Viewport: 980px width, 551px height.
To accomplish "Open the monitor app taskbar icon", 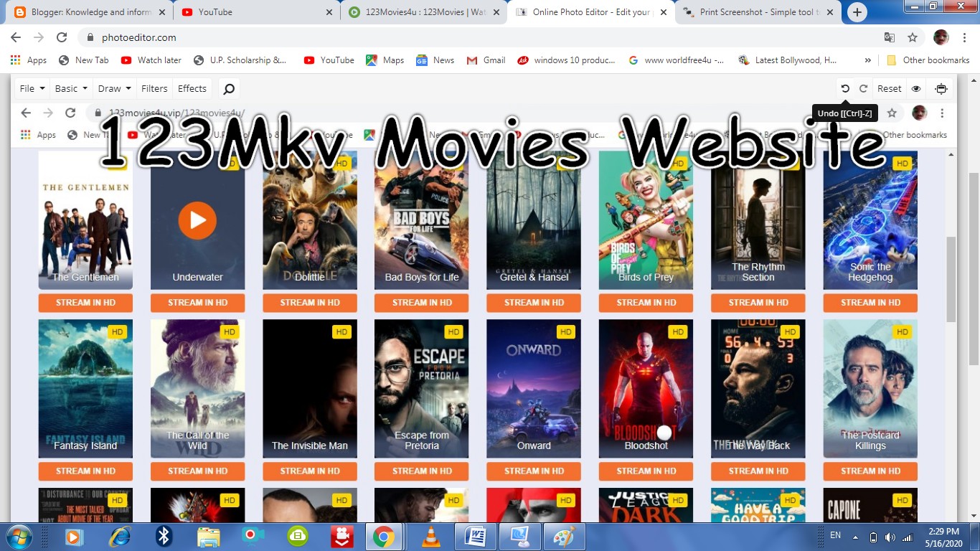I will [519, 536].
